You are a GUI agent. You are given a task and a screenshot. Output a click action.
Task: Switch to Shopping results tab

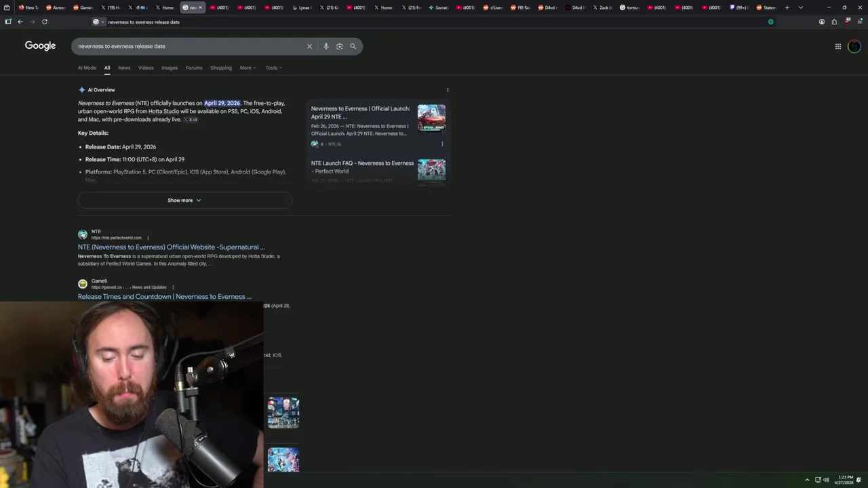click(221, 68)
